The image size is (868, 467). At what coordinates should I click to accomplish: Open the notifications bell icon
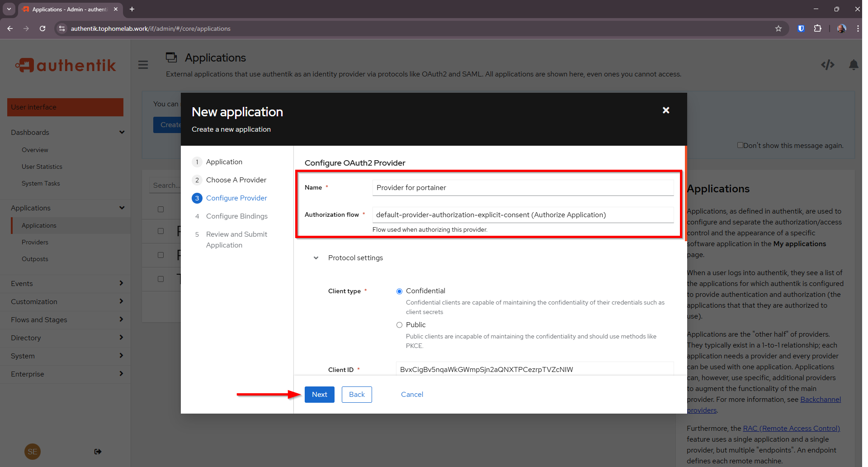tap(853, 65)
